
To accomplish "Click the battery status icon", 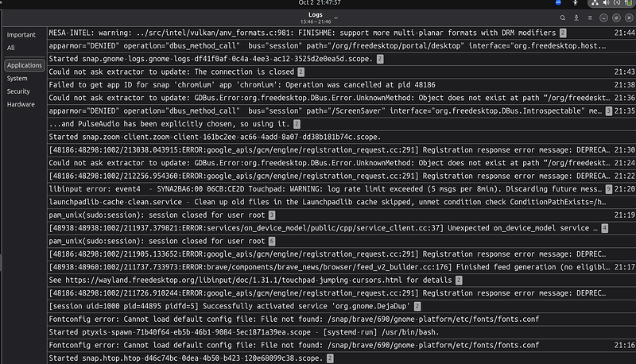I will click(628, 3).
